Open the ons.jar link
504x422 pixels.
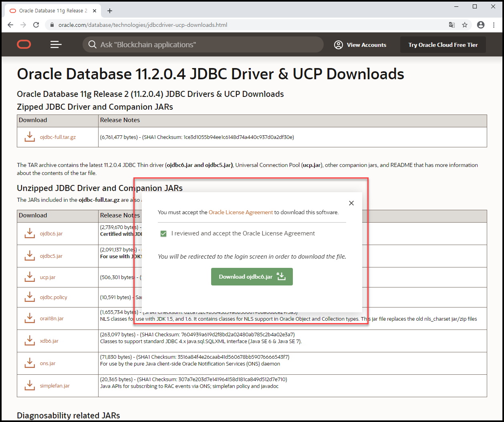[48, 363]
